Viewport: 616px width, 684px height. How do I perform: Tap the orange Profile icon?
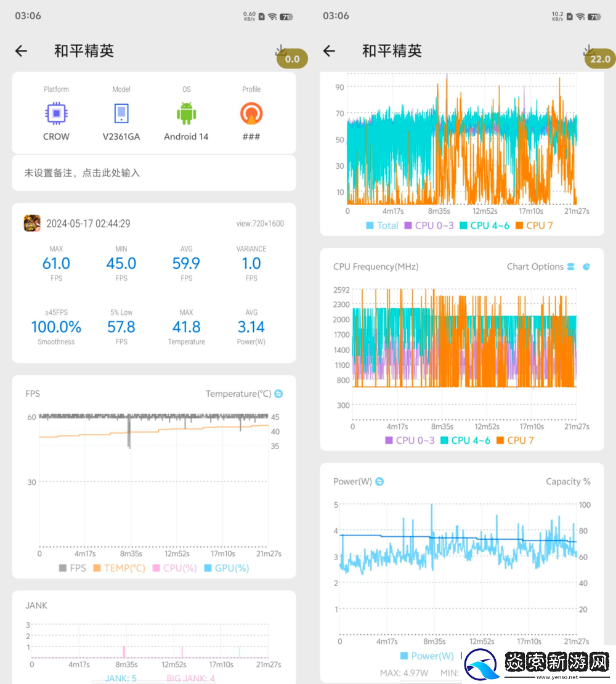pos(251,113)
